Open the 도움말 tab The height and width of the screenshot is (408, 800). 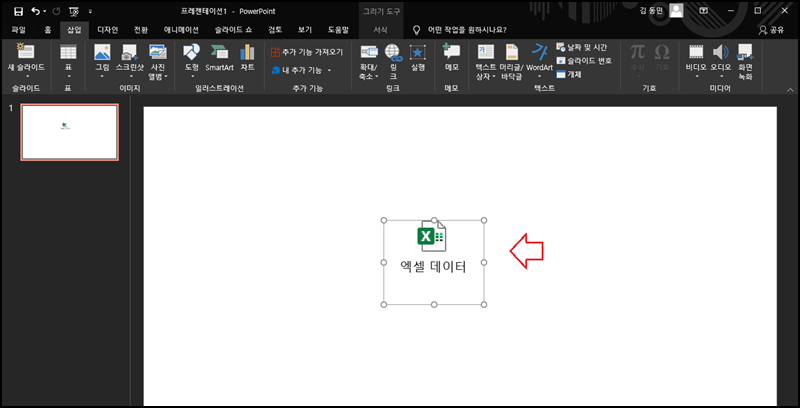[338, 30]
